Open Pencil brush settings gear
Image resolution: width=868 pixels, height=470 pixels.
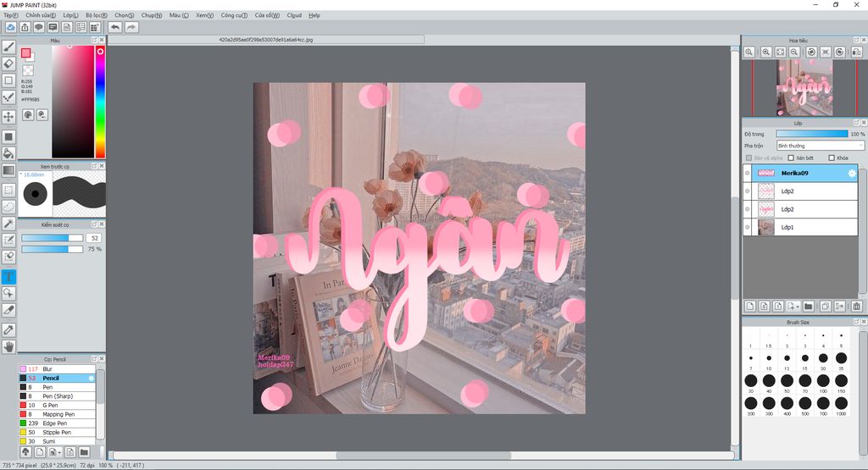92,379
